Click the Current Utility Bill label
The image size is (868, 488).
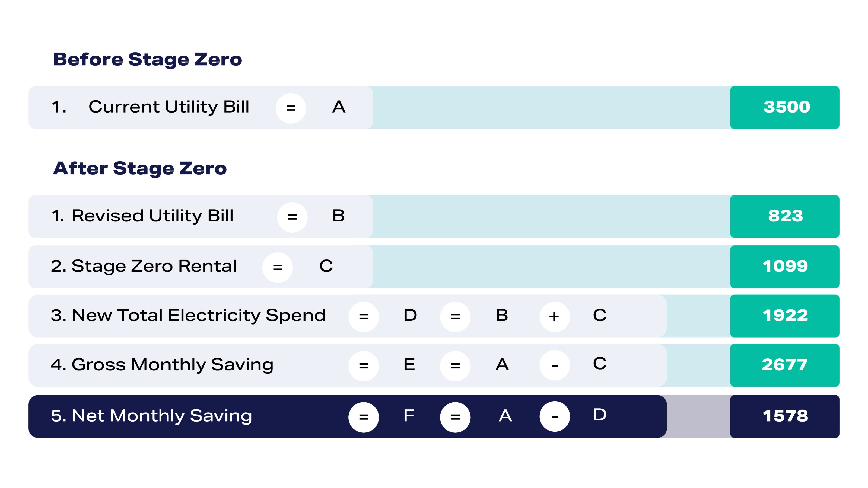168,107
